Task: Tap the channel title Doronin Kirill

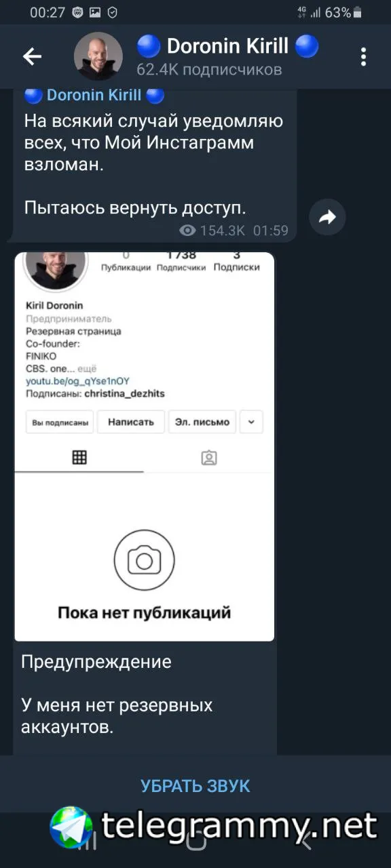Action: click(x=227, y=46)
